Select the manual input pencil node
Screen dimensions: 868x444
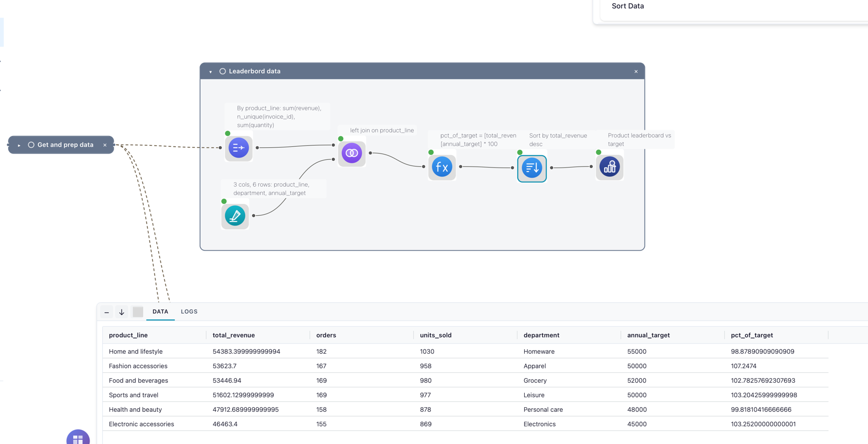[235, 216]
